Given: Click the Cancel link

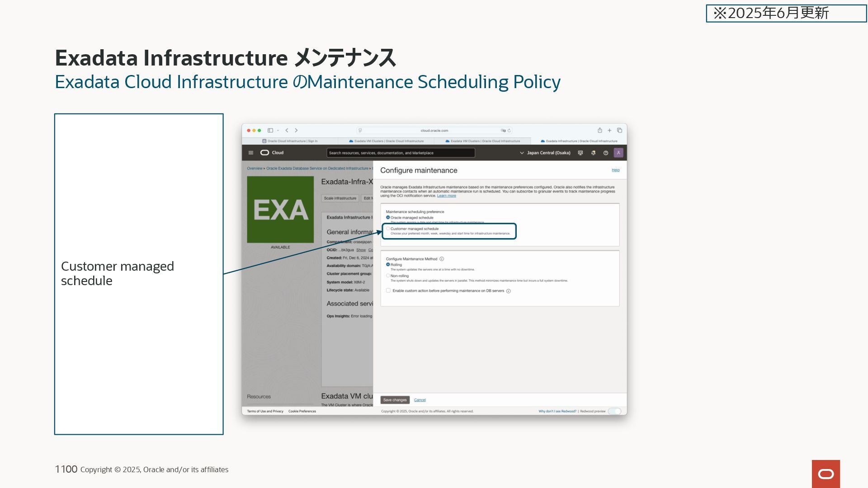Looking at the screenshot, I should pyautogui.click(x=420, y=400).
